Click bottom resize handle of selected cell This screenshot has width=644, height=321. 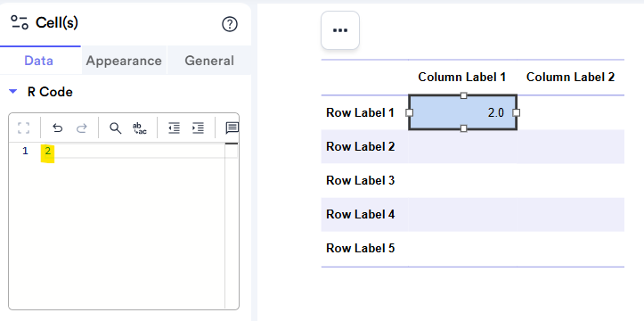click(x=464, y=128)
